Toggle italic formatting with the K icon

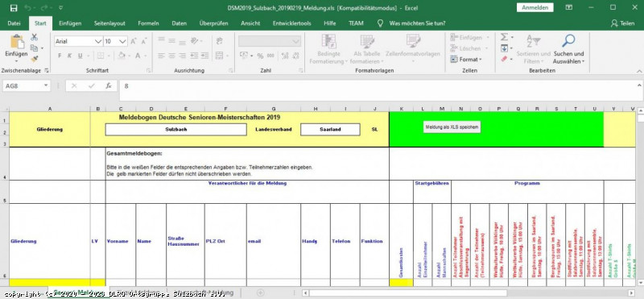coord(69,56)
